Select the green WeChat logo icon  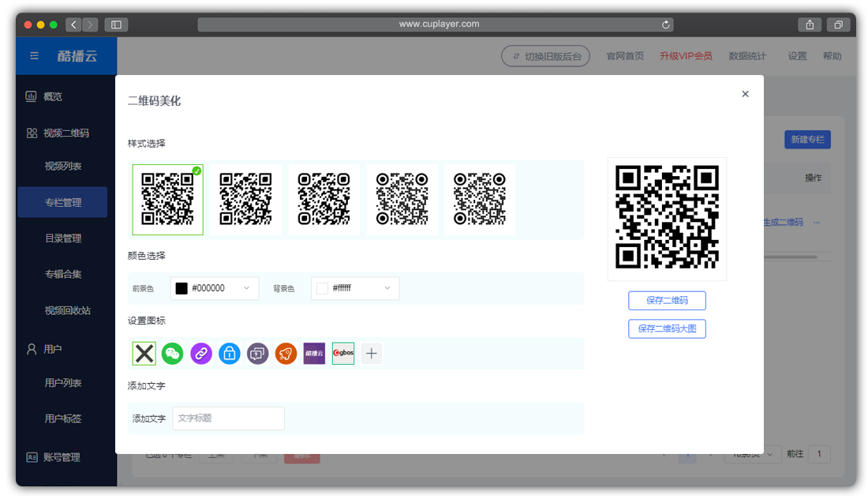pyautogui.click(x=172, y=354)
